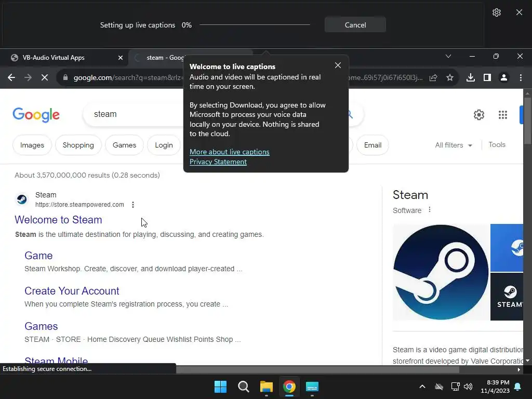Screen dimensions: 532x399
Task: Close the VB-Audio Virtual Apps tab
Action: [x=120, y=58]
